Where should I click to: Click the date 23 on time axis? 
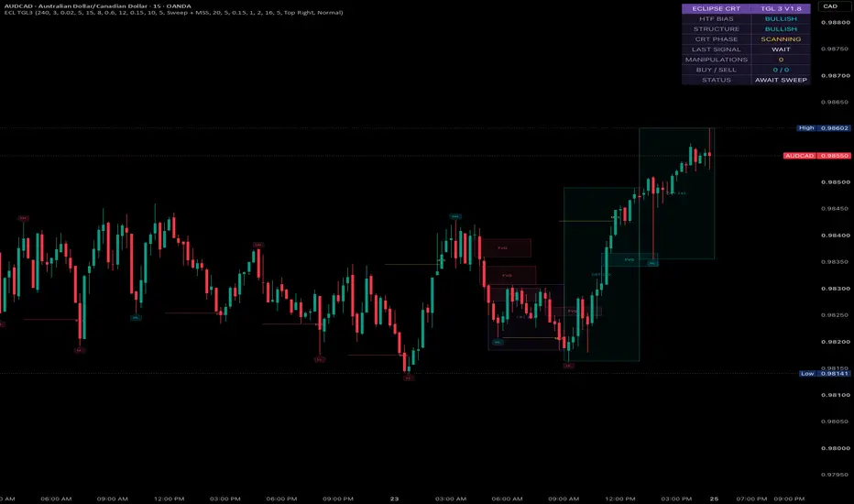coord(394,499)
